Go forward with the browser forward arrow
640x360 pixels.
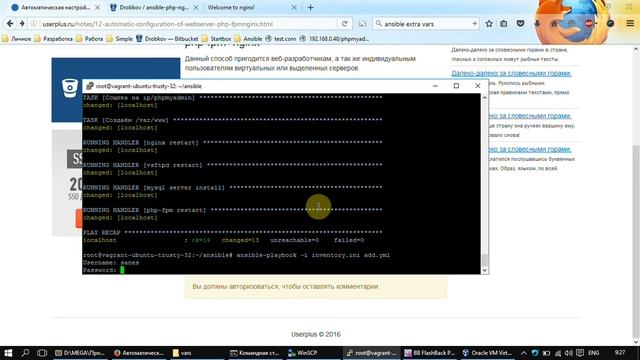(22, 24)
